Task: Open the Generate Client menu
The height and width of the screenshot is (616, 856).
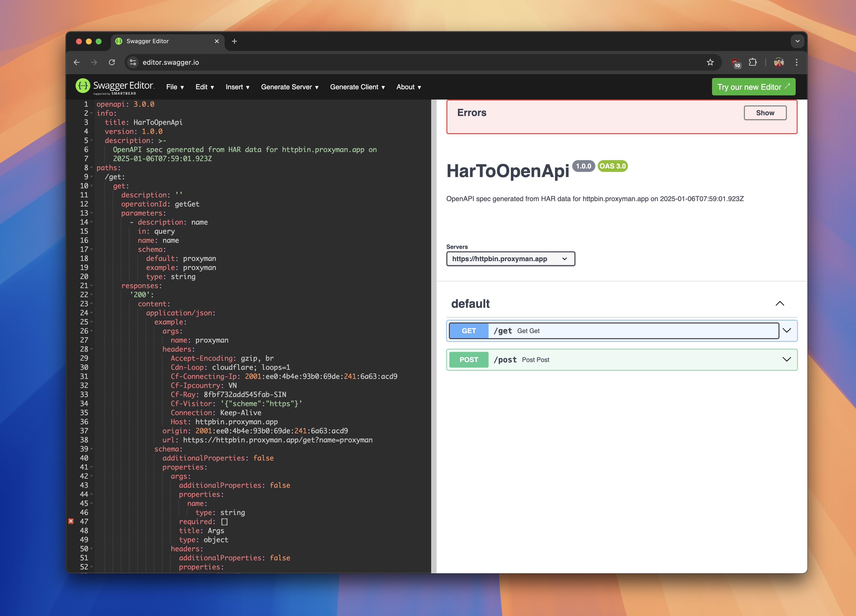Action: (x=357, y=87)
